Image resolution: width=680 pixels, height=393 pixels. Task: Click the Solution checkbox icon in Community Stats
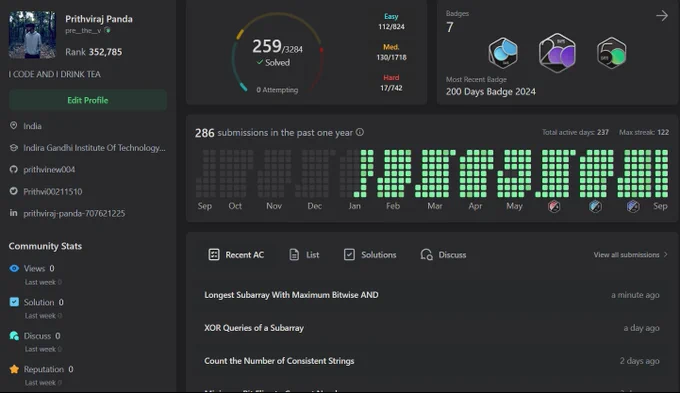pyautogui.click(x=14, y=302)
